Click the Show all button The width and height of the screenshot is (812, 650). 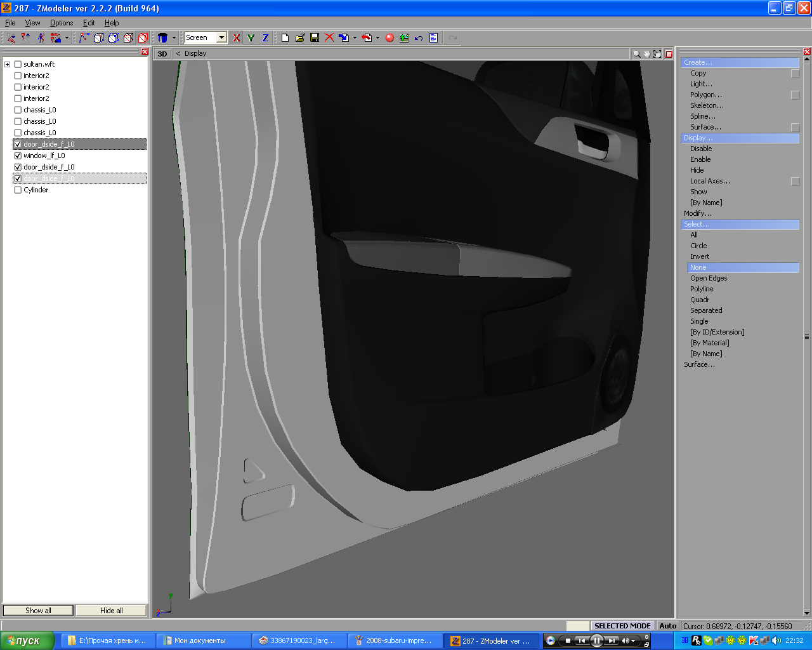coord(39,611)
